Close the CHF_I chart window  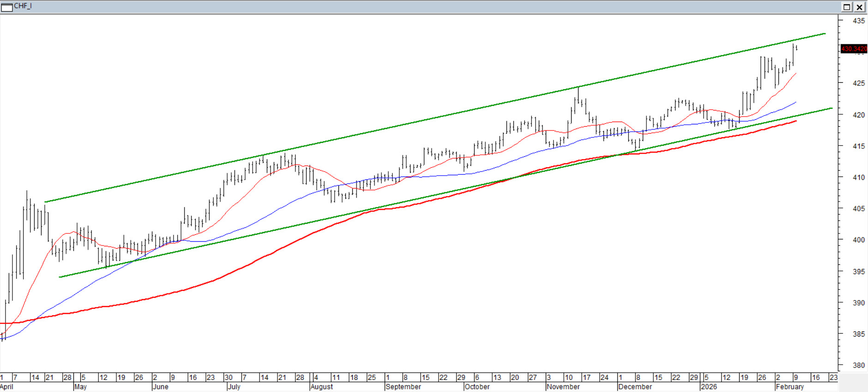pyautogui.click(x=859, y=6)
